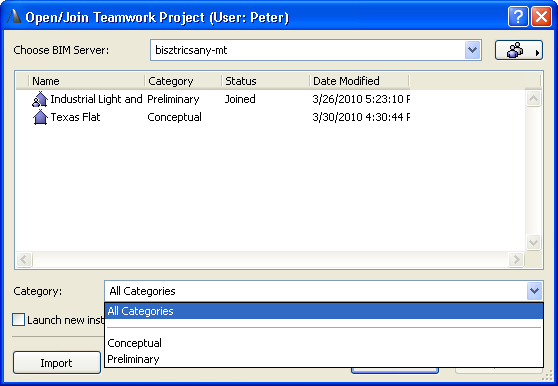558x386 pixels.
Task: Click the ArchiCAD logo in the title bar
Action: [x=14, y=16]
